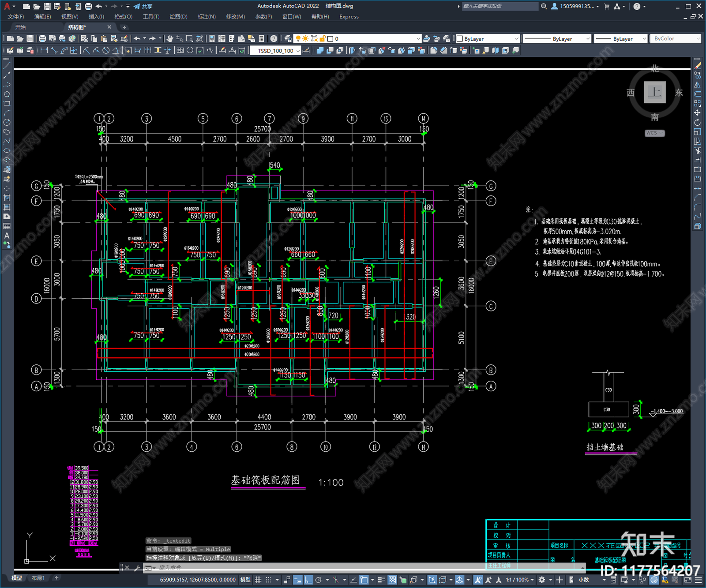Open the workspace switching gear icon
Viewport: 706px width, 588px height.
(542, 580)
